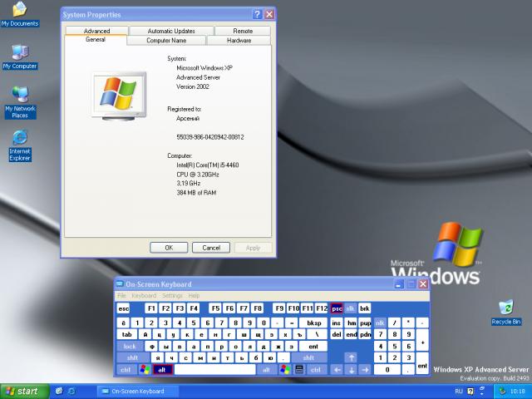Open the On-Screen Keyboard taskbar button
This screenshot has height=399, width=532.
point(139,392)
